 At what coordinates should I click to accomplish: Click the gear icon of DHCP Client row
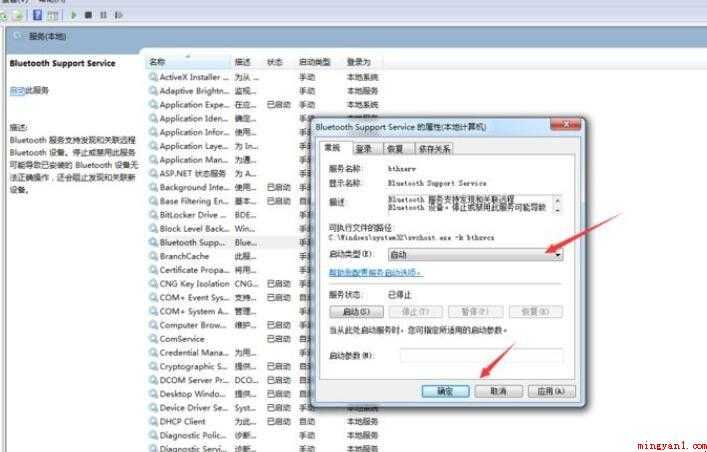(153, 421)
